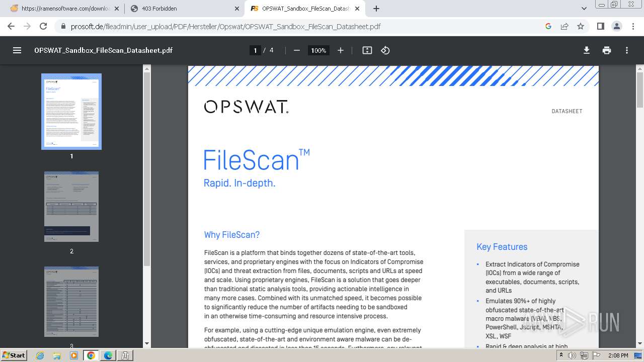644x362 pixels.
Task: Close the 403 Forbidden tab
Action: click(x=237, y=9)
